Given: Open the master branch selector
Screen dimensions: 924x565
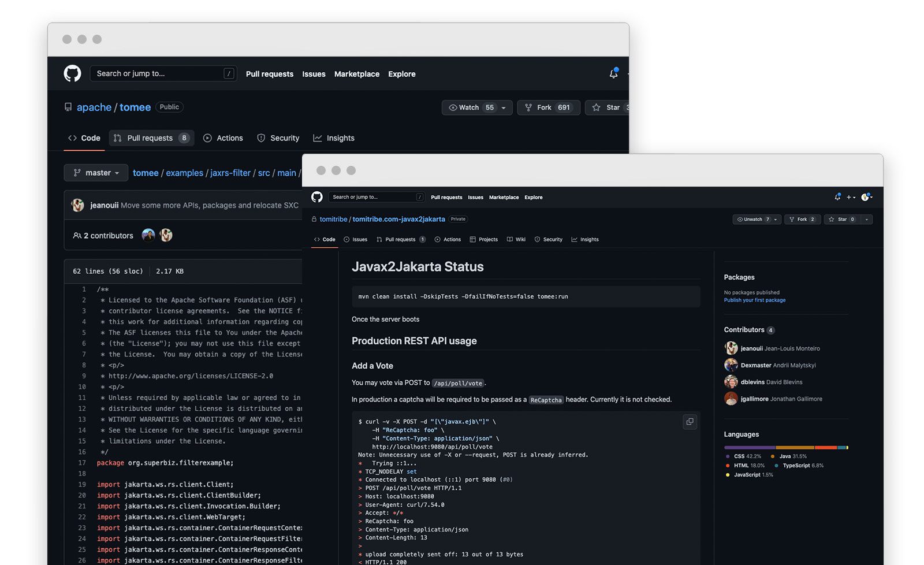Looking at the screenshot, I should [96, 173].
